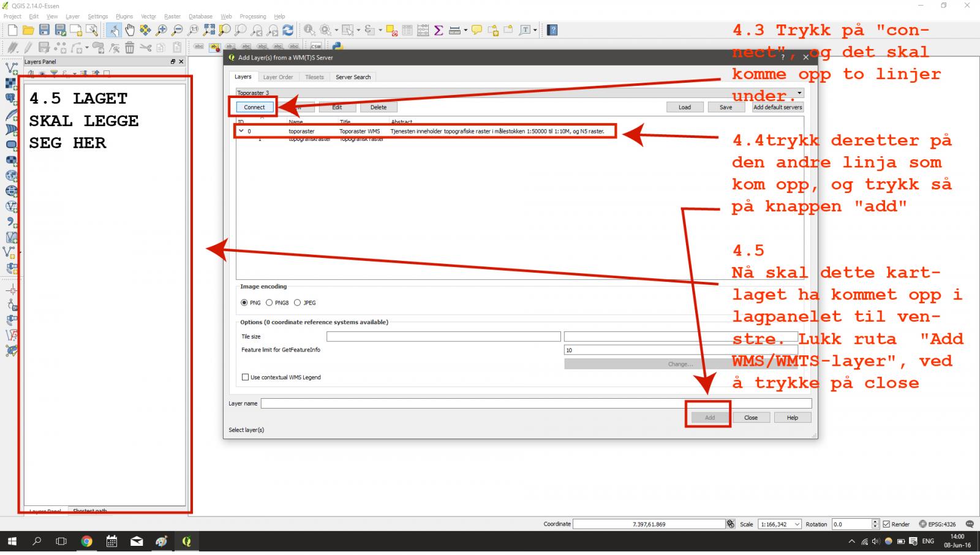Open the statistical summary sigma icon
This screenshot has width=980, height=555.
point(439,30)
